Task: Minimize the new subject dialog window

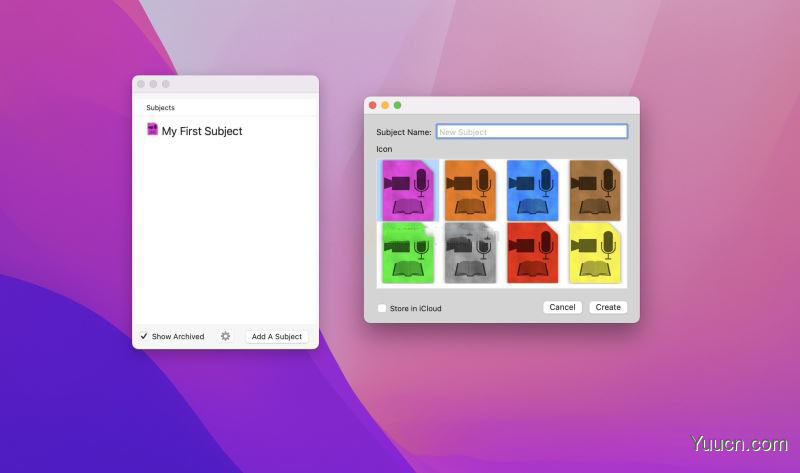Action: click(x=385, y=105)
